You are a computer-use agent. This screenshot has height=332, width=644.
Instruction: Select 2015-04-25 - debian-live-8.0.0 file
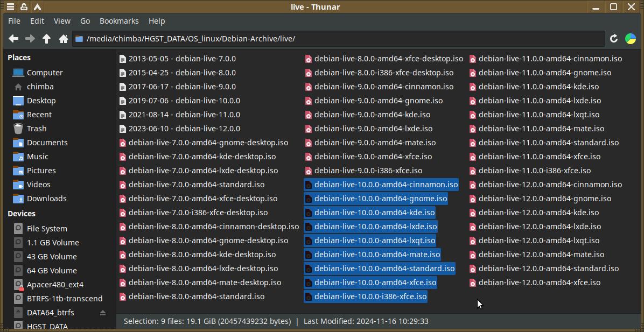pos(177,73)
